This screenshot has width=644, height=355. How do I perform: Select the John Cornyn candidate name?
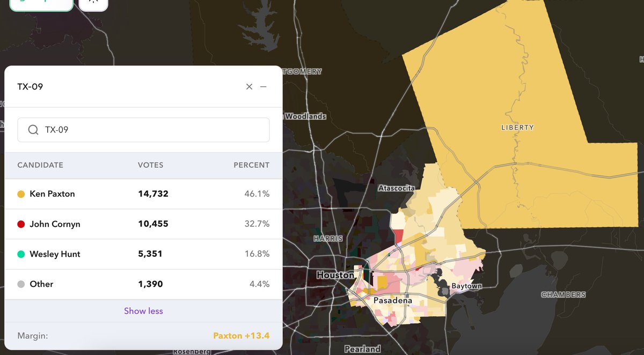(55, 224)
